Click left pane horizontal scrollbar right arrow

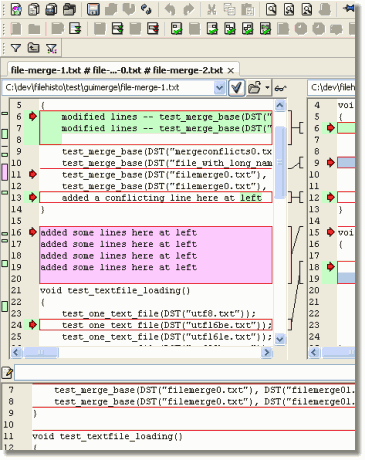coord(266,352)
